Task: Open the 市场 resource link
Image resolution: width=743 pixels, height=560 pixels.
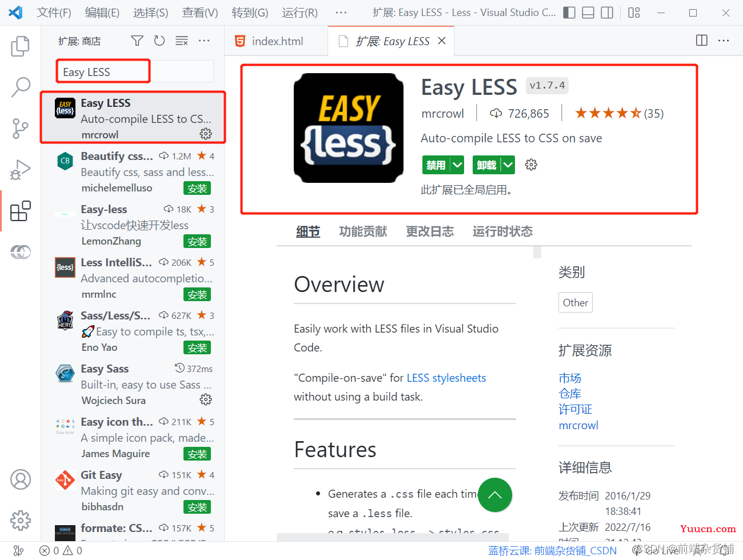Action: point(570,378)
